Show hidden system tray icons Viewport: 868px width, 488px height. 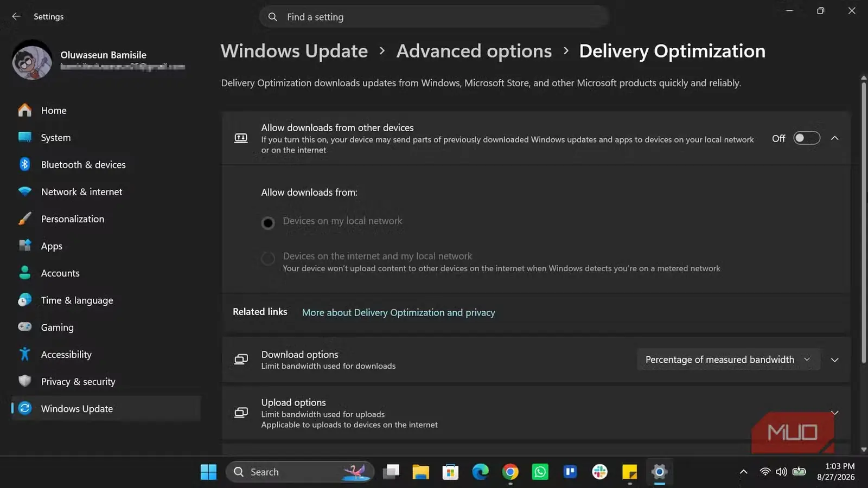(x=744, y=472)
